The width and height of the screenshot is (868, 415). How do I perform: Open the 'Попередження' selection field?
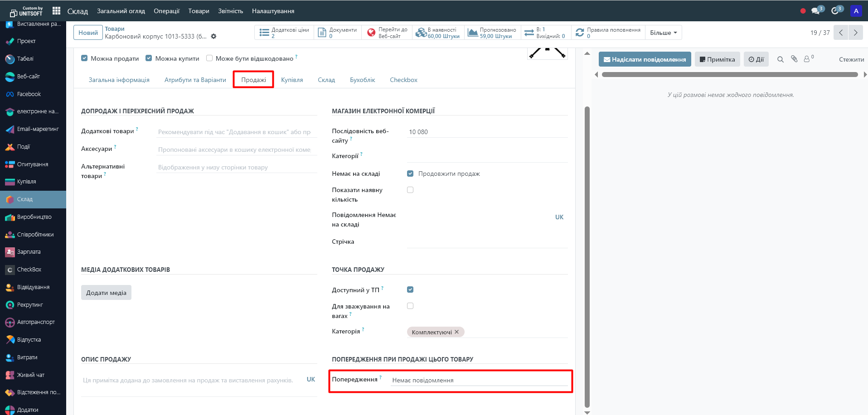tap(479, 380)
